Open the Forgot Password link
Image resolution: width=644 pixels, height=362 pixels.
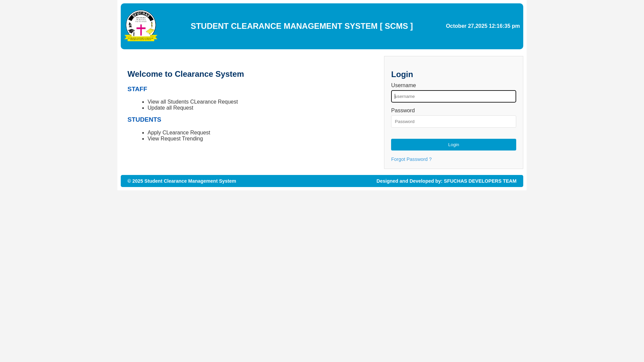click(x=411, y=159)
